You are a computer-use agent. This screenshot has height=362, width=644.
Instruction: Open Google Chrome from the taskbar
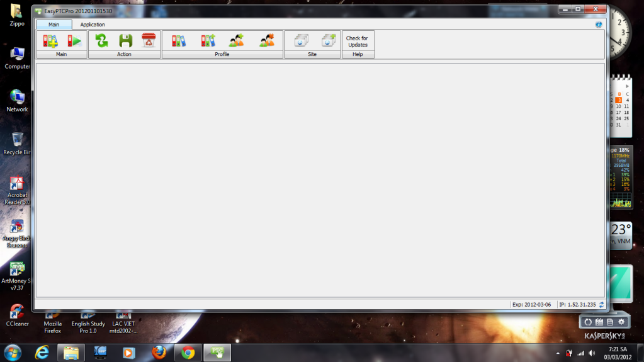click(x=188, y=353)
